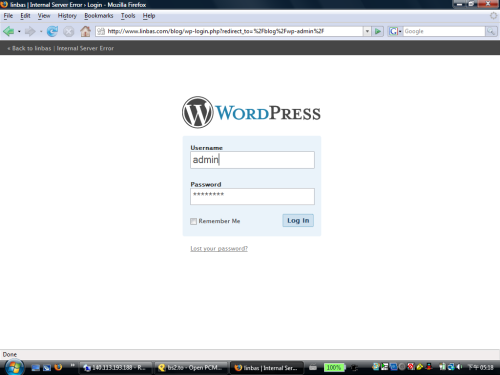The width and height of the screenshot is (500, 375).
Task: Toggle the Remember Me checkbox
Action: pos(193,221)
